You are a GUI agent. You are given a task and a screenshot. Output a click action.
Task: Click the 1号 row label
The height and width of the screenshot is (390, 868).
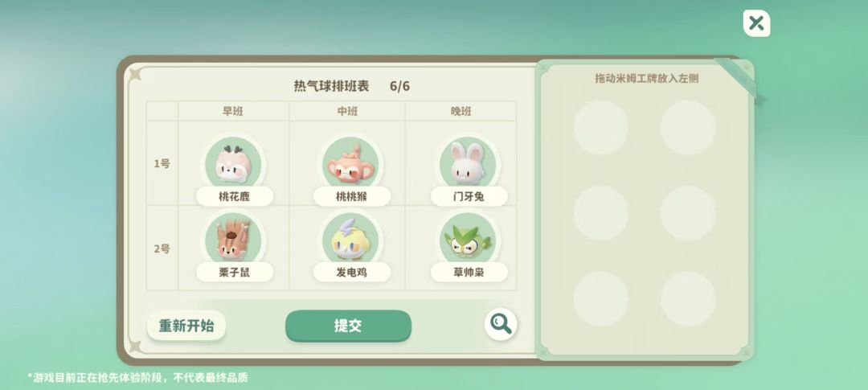tap(162, 164)
